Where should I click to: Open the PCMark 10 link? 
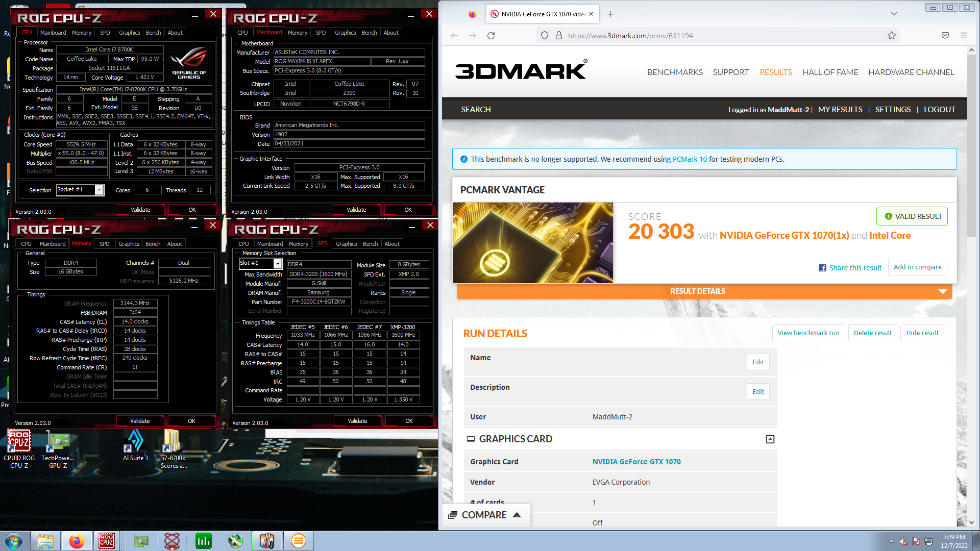690,159
